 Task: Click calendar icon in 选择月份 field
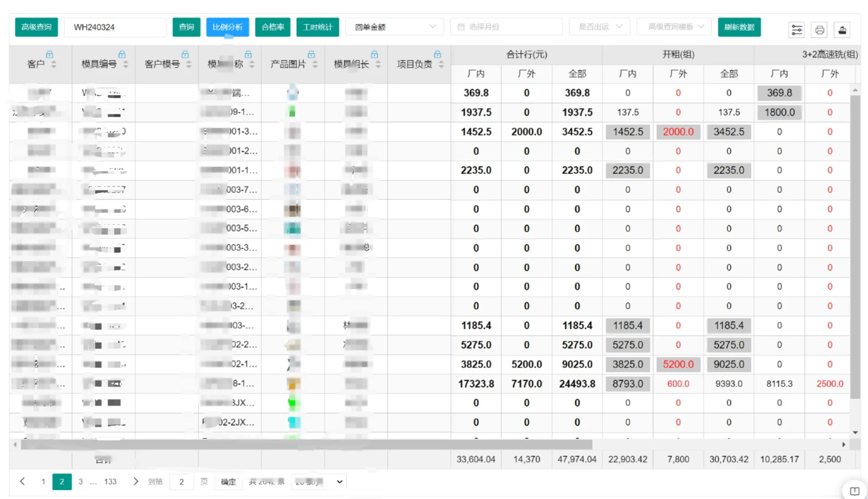pos(461,27)
